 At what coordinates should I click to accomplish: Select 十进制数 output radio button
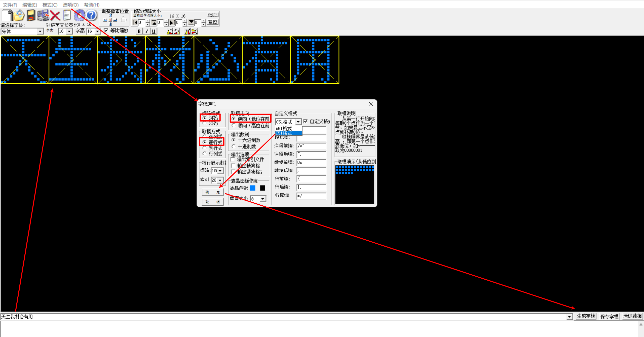[x=234, y=146]
